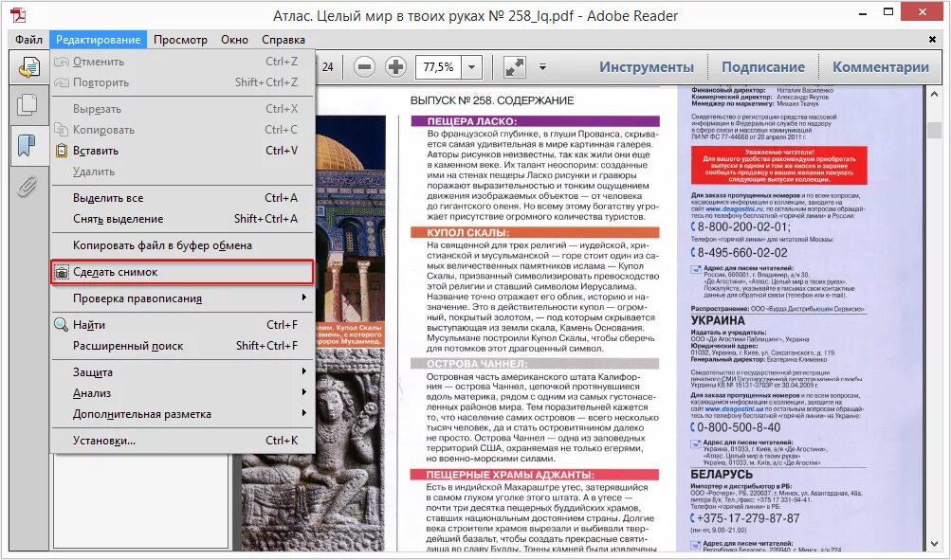Click phone number 8-495-660-02-02 in document
Screen dimensions: 951x560
click(742, 253)
